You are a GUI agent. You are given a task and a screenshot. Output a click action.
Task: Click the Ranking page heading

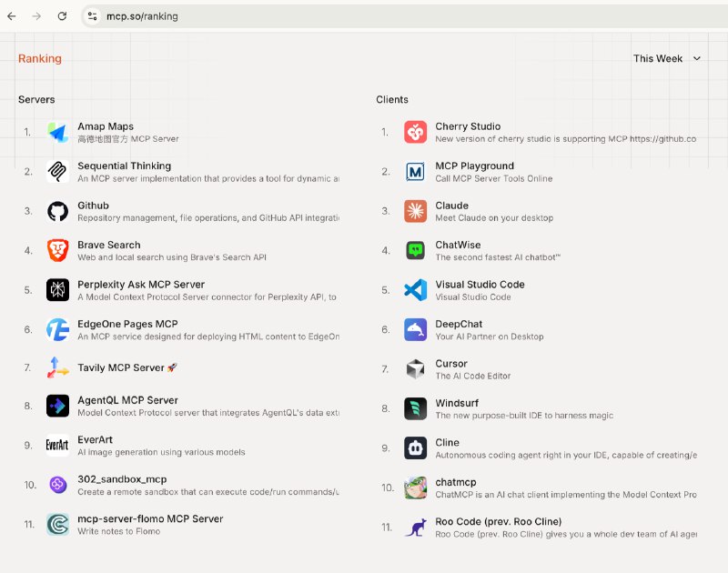[x=40, y=58]
